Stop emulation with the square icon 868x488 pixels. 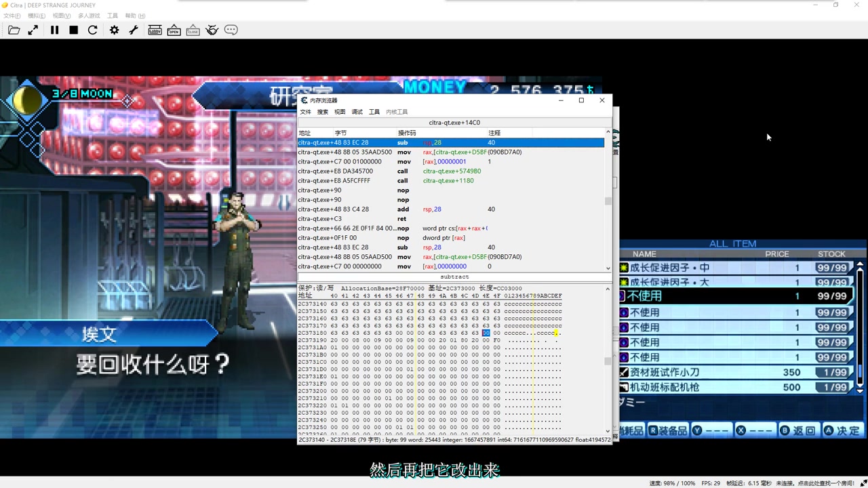tap(74, 30)
